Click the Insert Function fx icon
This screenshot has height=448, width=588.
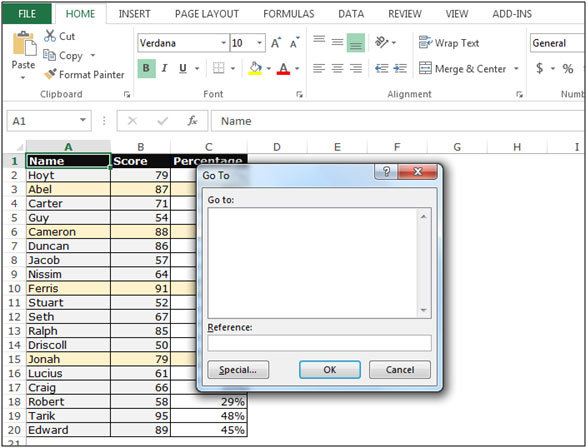192,121
